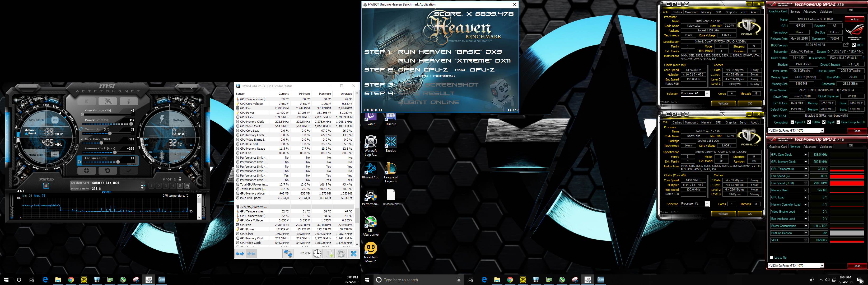
Task: Click HWiNFO collapse columns arrows icon
Action: (x=251, y=254)
